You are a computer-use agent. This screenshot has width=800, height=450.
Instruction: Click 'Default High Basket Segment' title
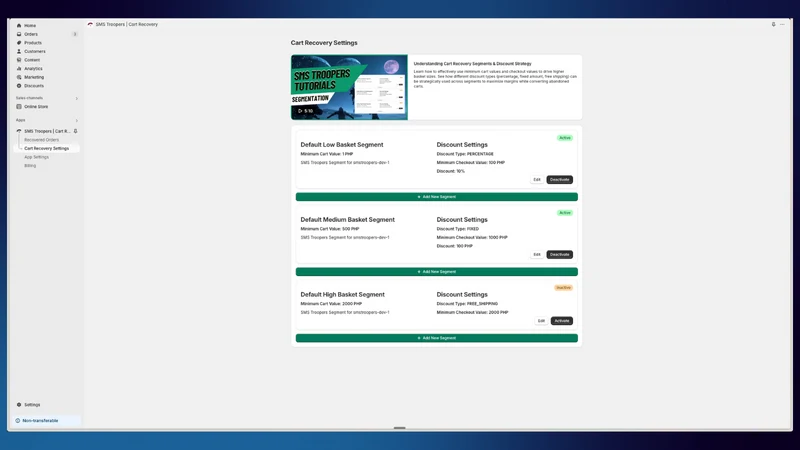pos(342,295)
